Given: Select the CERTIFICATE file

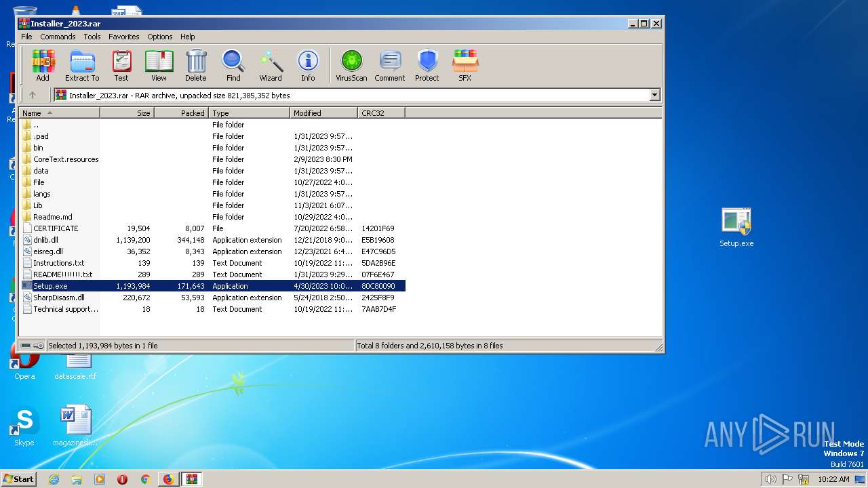Looking at the screenshot, I should 56,228.
